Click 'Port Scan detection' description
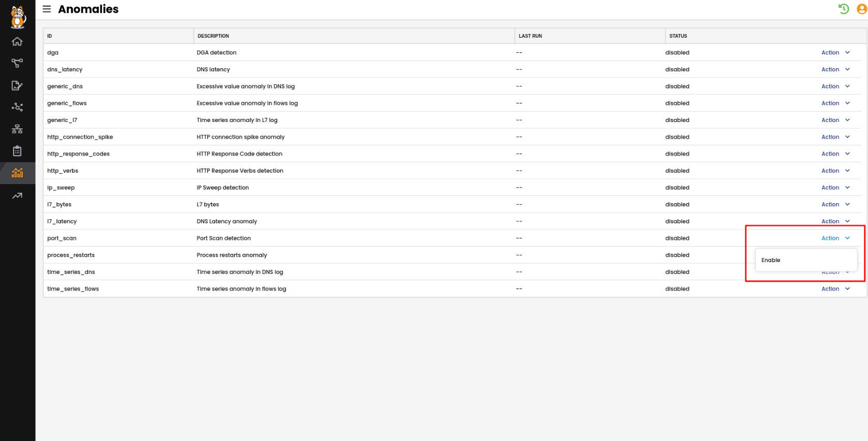 (x=223, y=238)
